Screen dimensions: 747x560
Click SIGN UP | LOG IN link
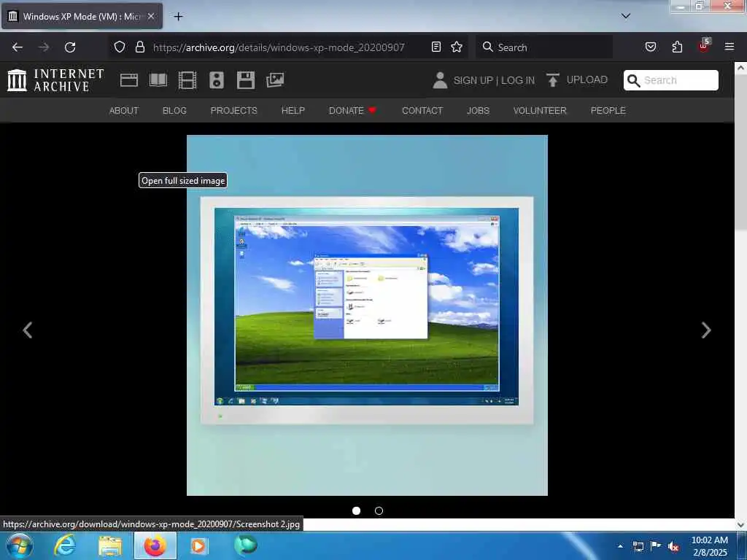point(494,80)
